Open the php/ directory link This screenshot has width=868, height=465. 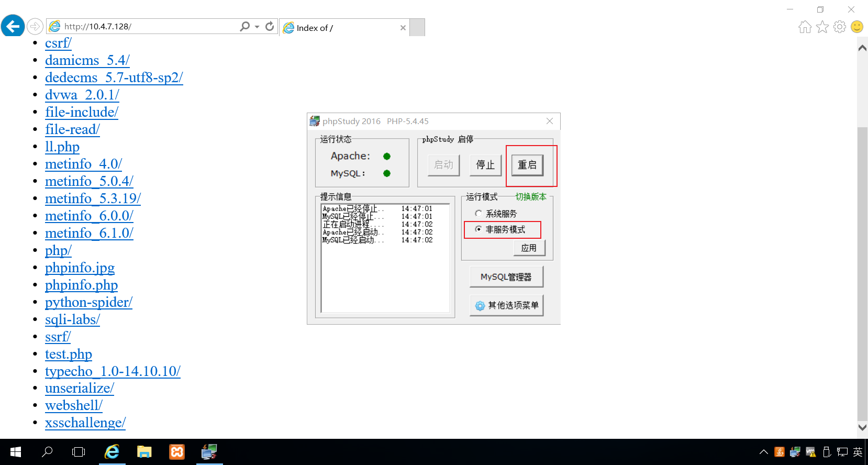pos(58,250)
